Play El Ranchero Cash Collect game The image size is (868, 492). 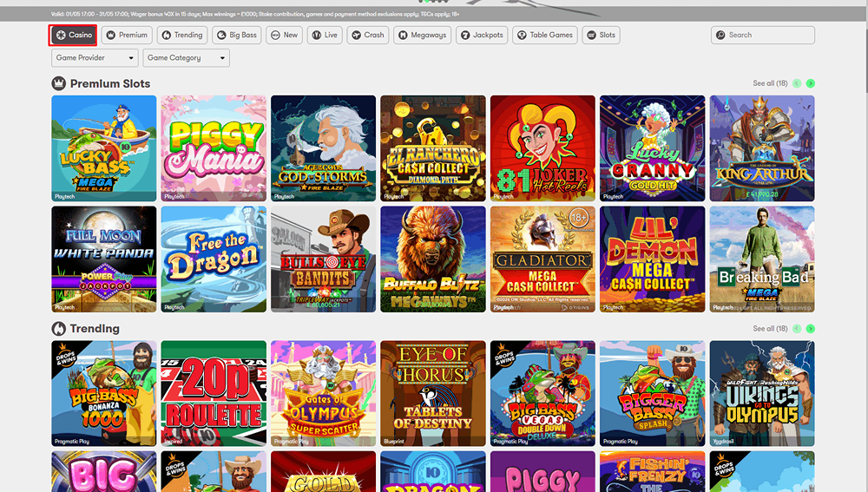[433, 148]
